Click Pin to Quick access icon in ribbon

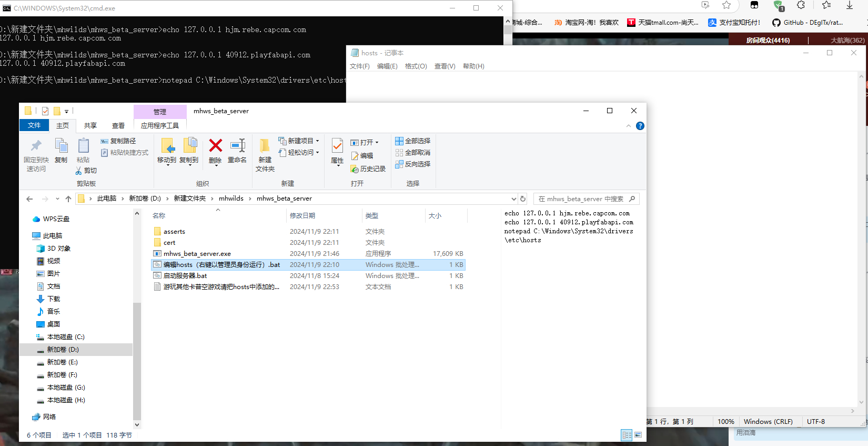click(36, 146)
